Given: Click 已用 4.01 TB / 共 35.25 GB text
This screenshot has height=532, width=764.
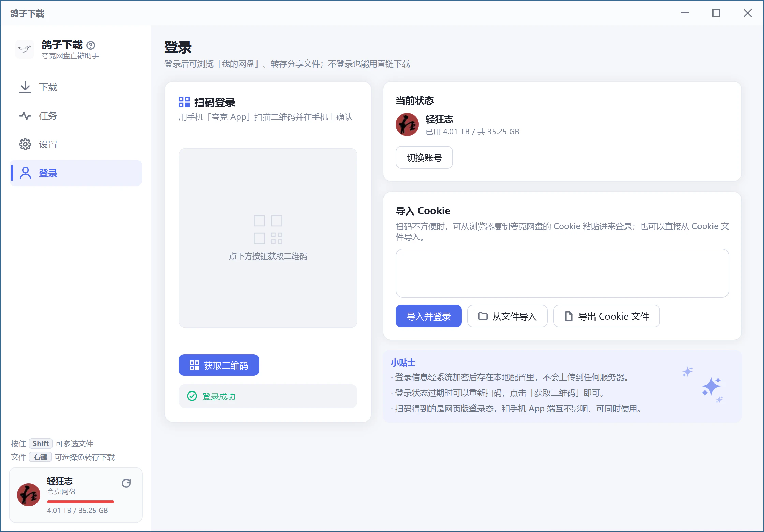Looking at the screenshot, I should [x=472, y=132].
